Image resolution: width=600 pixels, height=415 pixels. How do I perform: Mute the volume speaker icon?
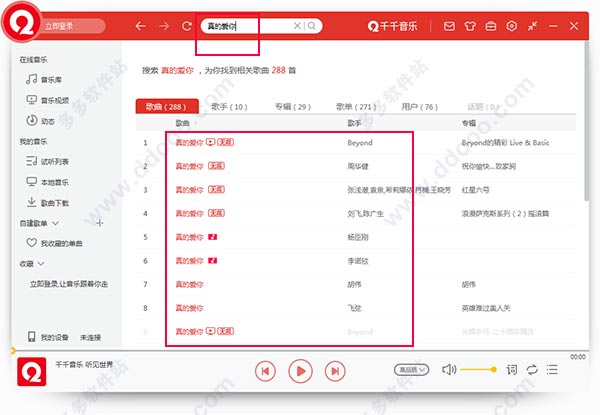point(449,370)
